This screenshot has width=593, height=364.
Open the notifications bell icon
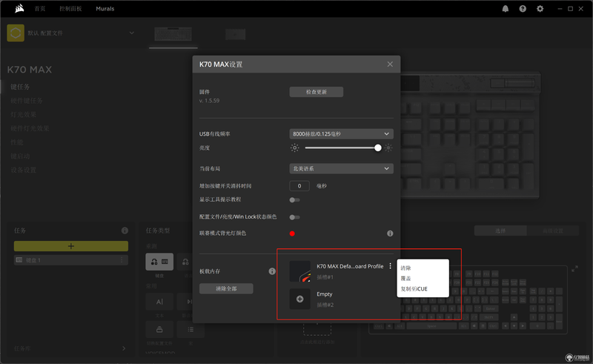tap(506, 9)
